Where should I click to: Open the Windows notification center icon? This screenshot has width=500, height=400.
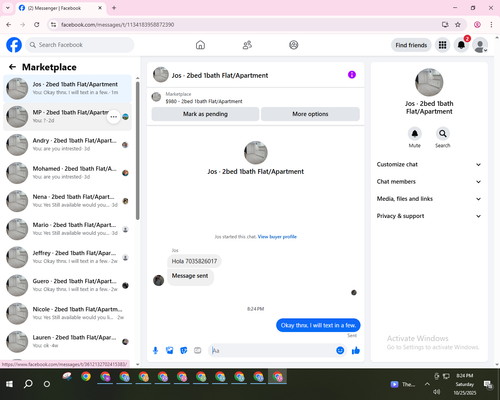pos(489,385)
